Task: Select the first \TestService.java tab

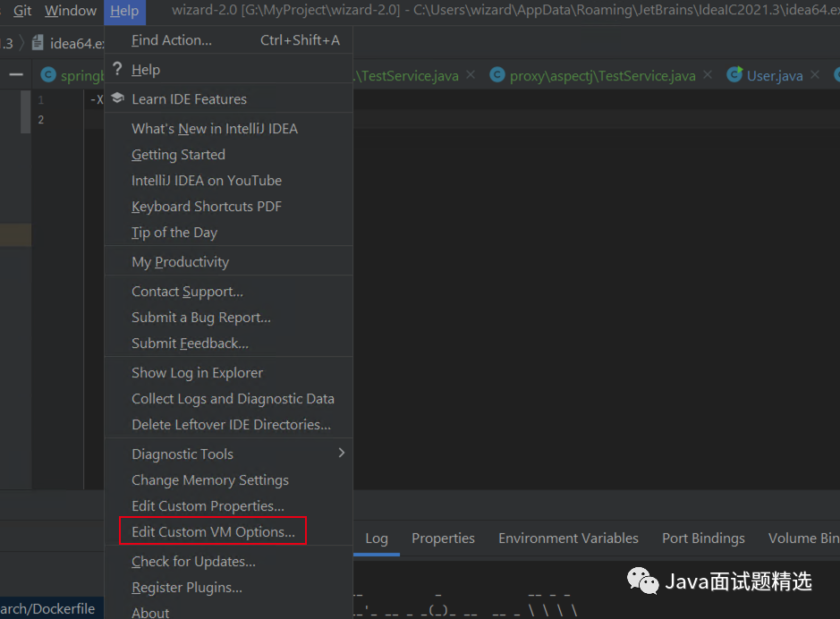Action: pos(408,76)
